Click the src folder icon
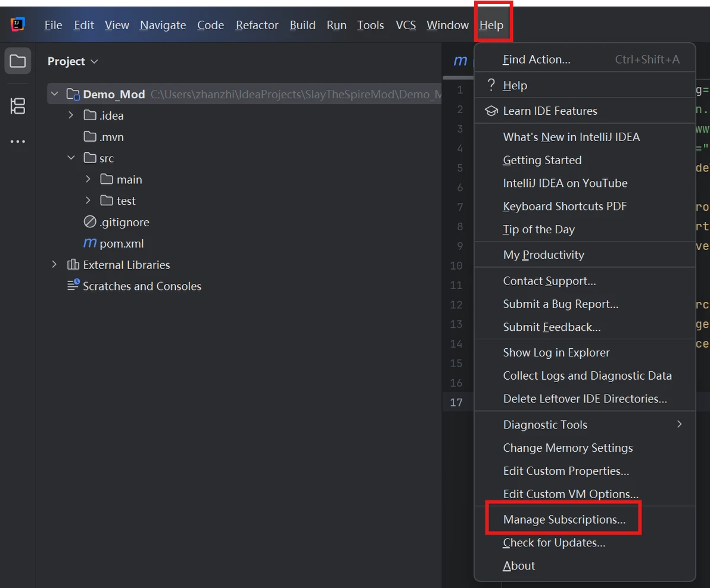This screenshot has height=588, width=710. 90,158
